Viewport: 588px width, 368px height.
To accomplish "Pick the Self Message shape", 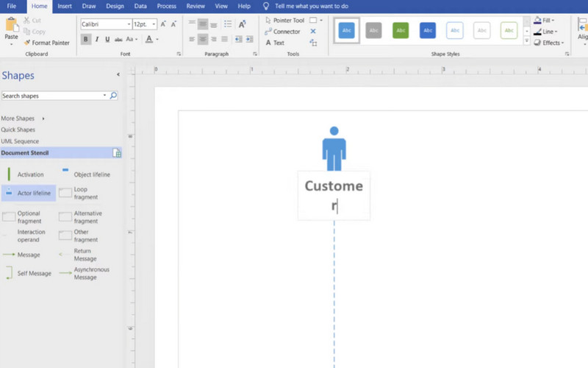I will (x=29, y=273).
